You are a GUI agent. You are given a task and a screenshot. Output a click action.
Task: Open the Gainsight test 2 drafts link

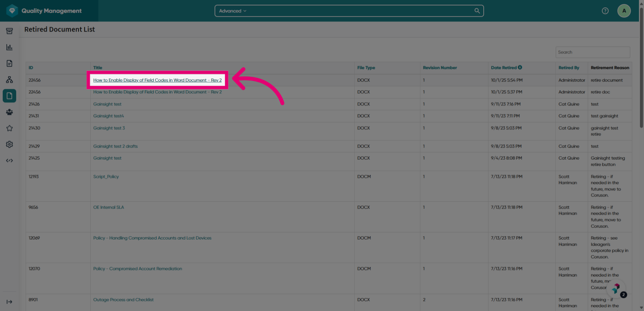pyautogui.click(x=115, y=146)
